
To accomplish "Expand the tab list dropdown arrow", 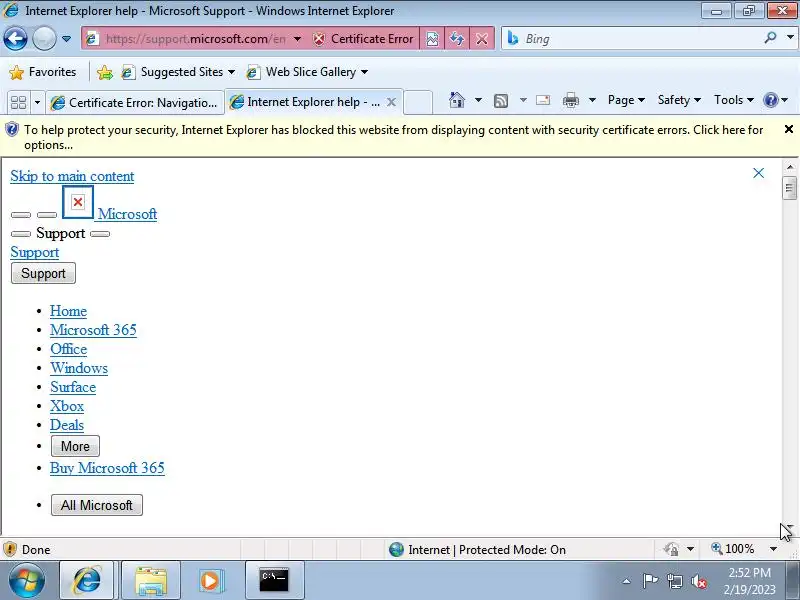I will coord(37,103).
